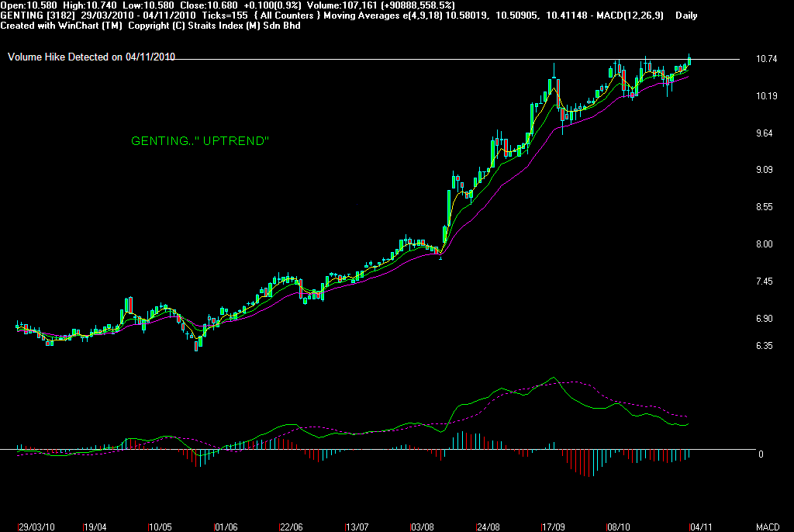Select the 01/06 date marker
The height and width of the screenshot is (532, 794).
[226, 527]
